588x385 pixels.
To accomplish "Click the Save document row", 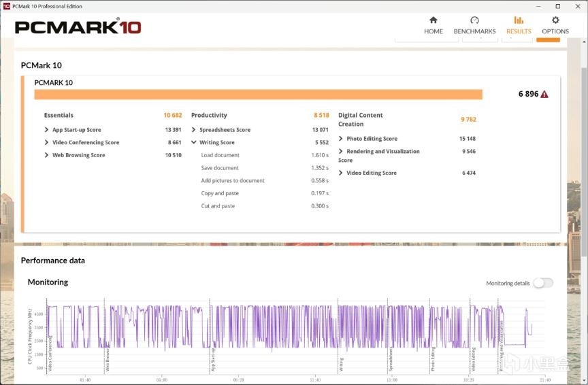I will point(265,168).
